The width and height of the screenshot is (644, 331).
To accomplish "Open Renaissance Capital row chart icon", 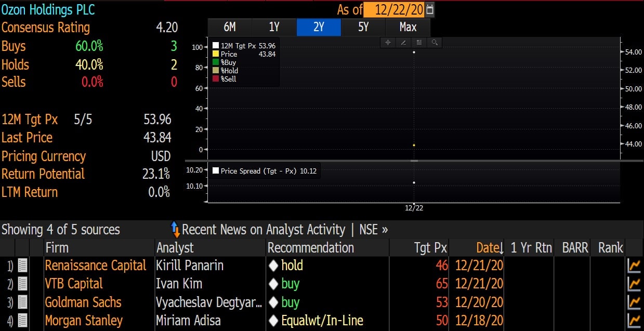I will point(634,266).
